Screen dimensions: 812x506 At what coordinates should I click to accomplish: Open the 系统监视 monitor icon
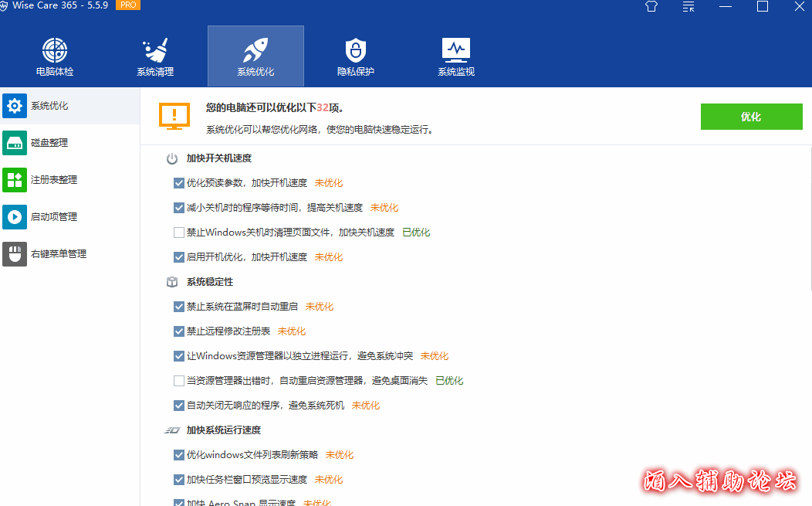click(455, 51)
